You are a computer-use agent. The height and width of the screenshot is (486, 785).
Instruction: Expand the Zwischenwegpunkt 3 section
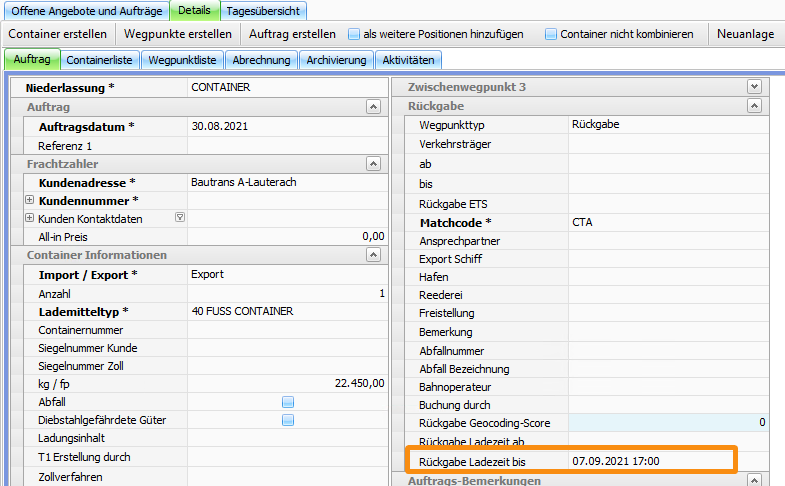(754, 88)
